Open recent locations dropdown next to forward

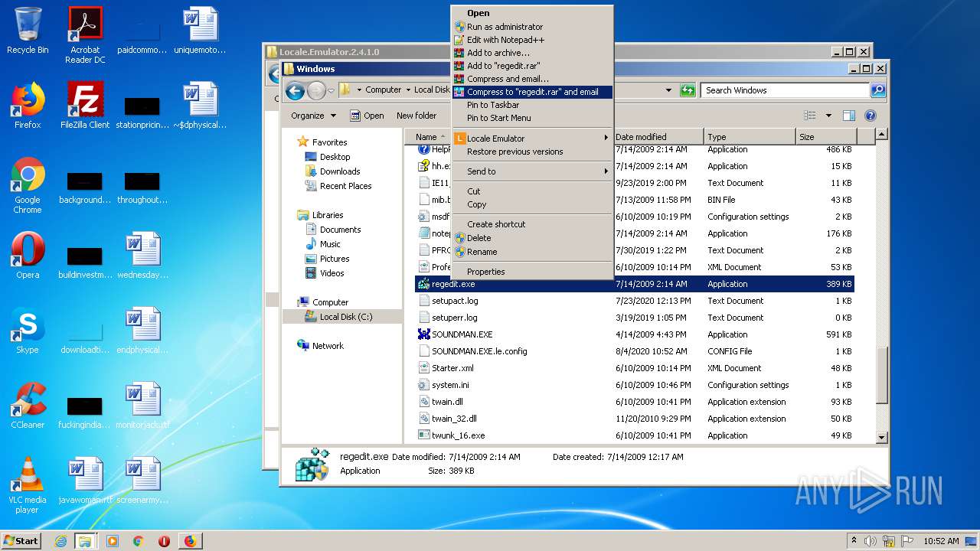(x=331, y=91)
